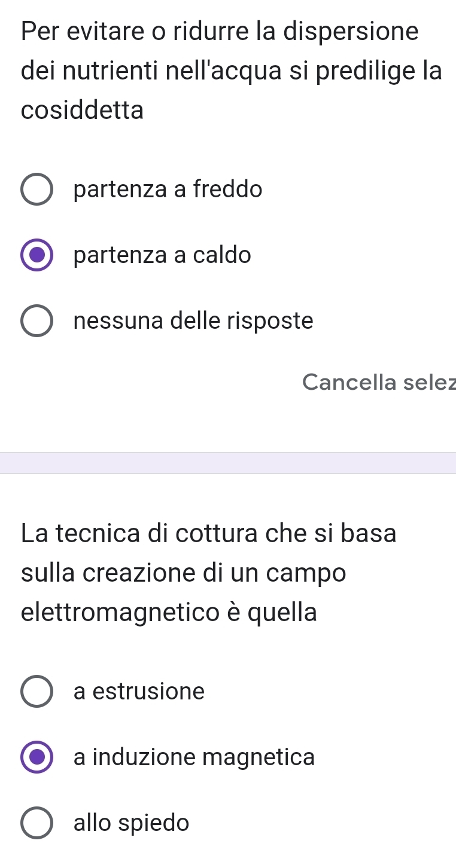Click the lavender divider band between questions
Image resolution: width=456 pixels, height=868 pixels.
228,463
